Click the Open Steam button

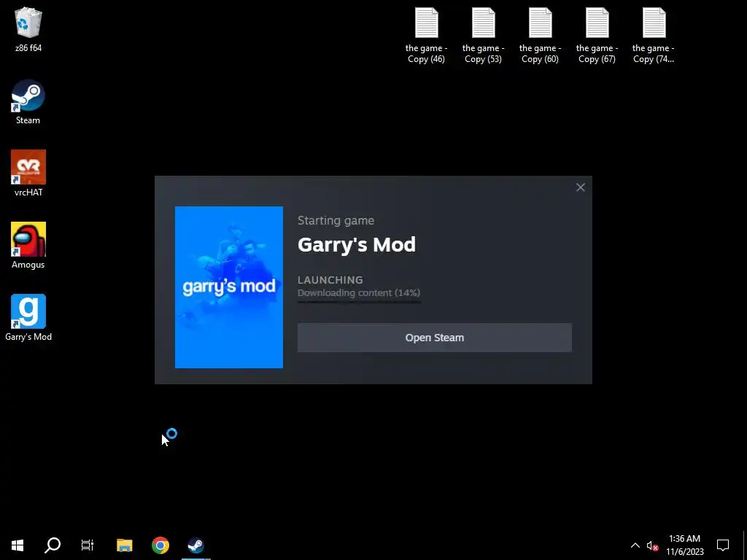pyautogui.click(x=435, y=338)
